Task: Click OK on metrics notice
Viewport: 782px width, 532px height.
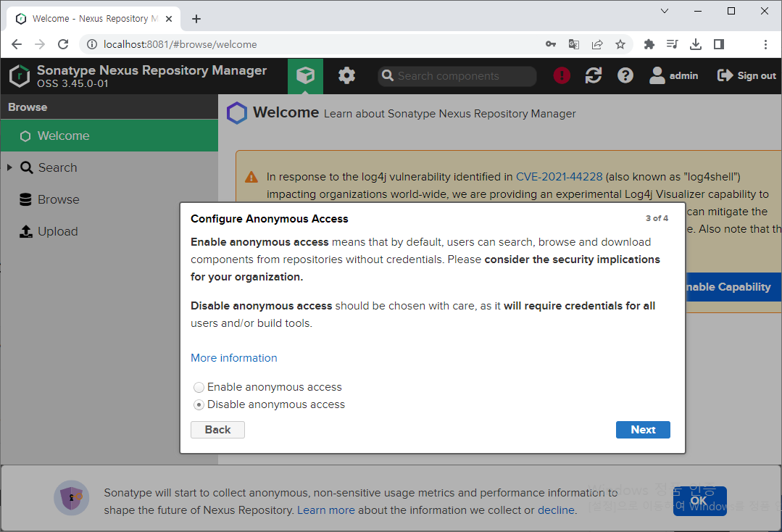Action: tap(699, 501)
